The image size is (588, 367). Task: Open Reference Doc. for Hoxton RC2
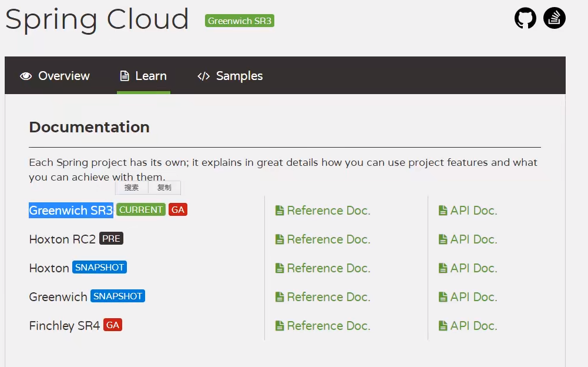[x=322, y=239]
